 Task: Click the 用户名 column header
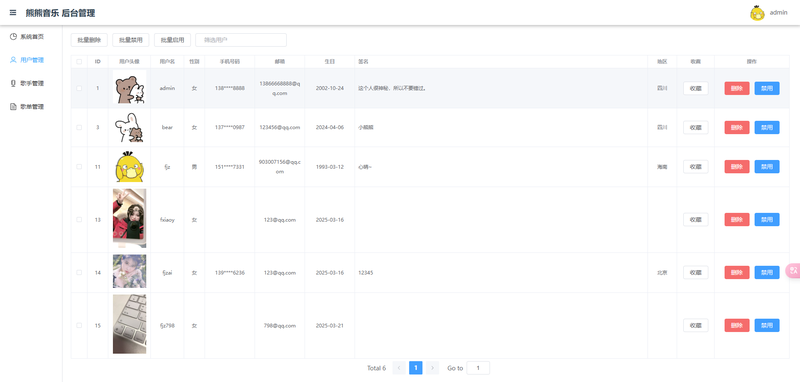pyautogui.click(x=167, y=62)
